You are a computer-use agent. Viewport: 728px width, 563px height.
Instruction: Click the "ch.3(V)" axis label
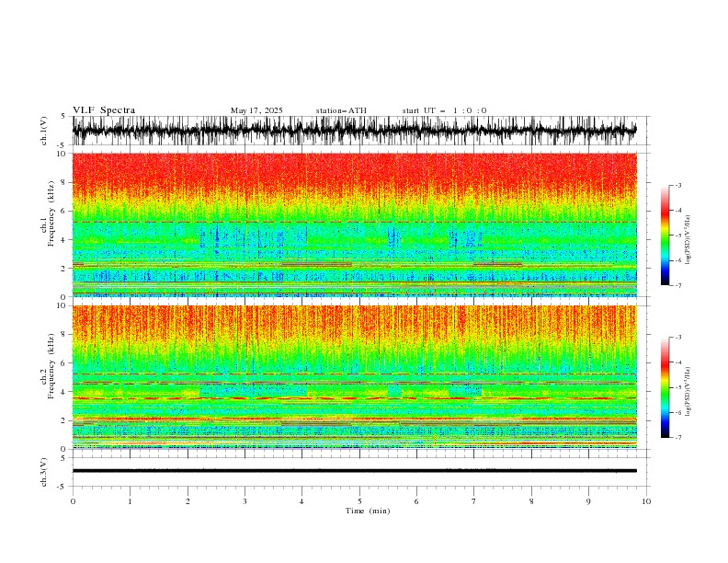[x=44, y=472]
